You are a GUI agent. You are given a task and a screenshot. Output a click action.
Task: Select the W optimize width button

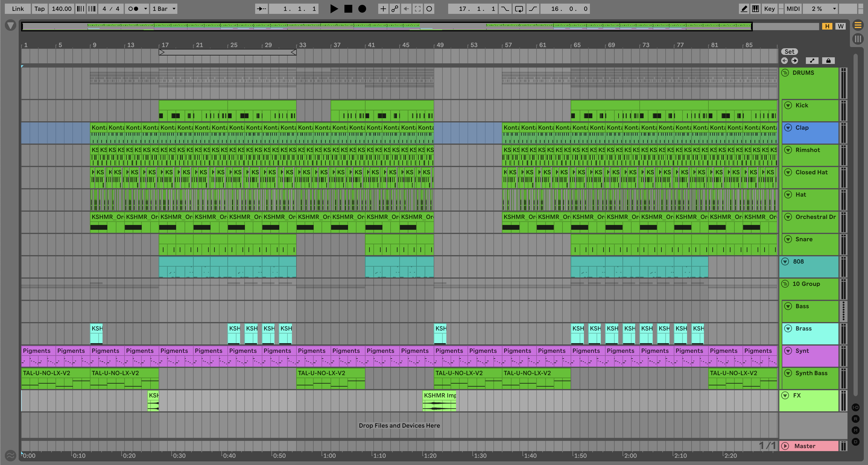click(x=841, y=26)
